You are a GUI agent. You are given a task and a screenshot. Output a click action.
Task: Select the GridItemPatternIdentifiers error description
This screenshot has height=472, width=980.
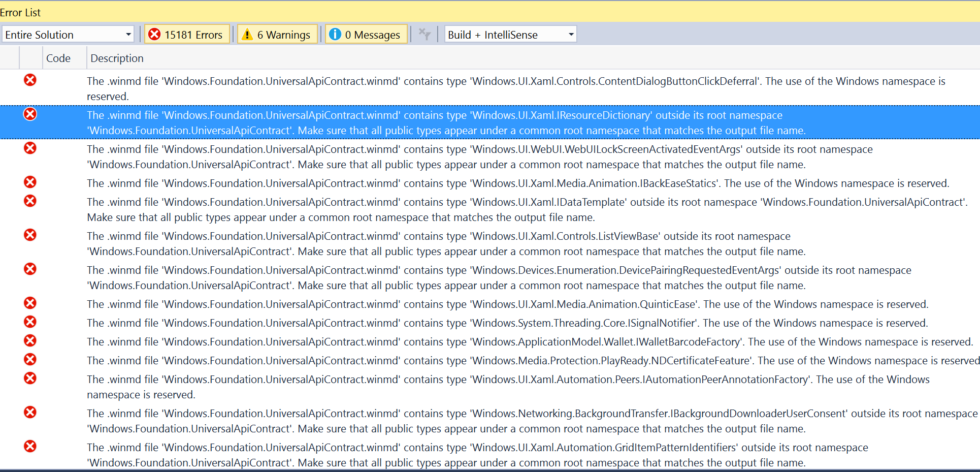tap(477, 455)
